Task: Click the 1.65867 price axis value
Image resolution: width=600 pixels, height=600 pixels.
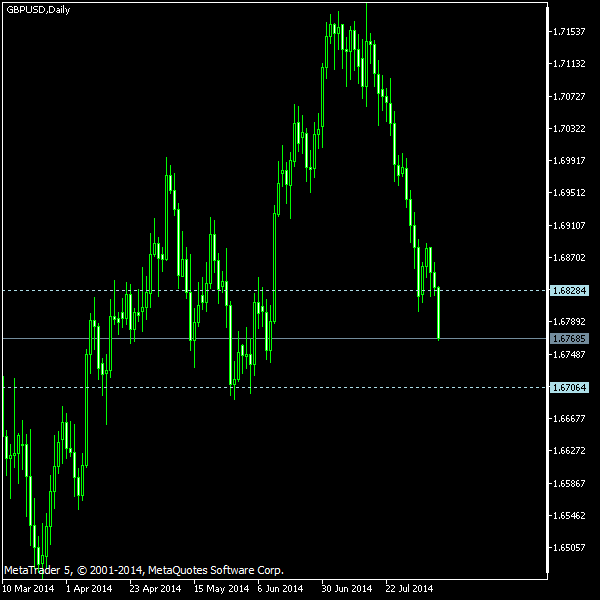Action: point(569,484)
